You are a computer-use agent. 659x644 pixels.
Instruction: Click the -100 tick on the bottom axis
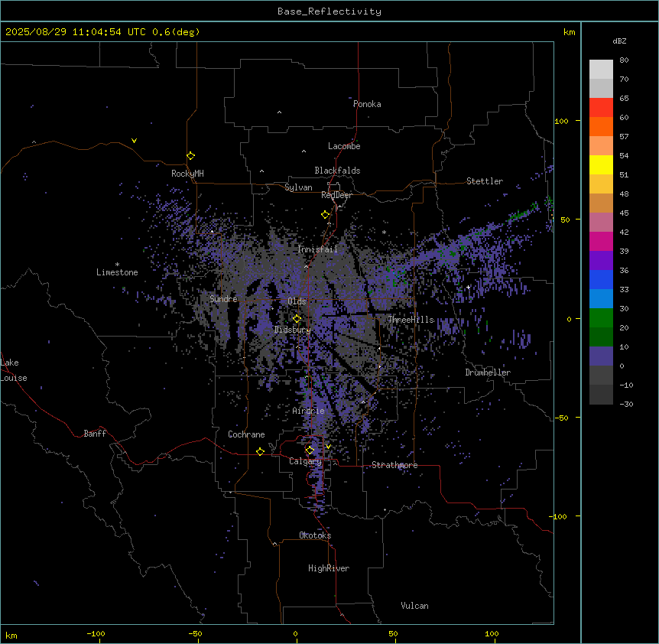pos(96,633)
